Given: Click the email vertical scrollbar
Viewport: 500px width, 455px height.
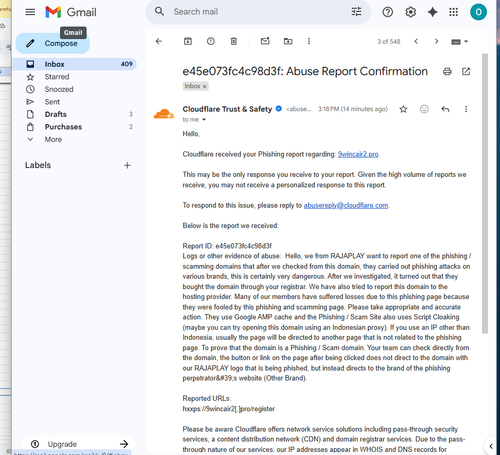Looking at the screenshot, I should (x=485, y=193).
